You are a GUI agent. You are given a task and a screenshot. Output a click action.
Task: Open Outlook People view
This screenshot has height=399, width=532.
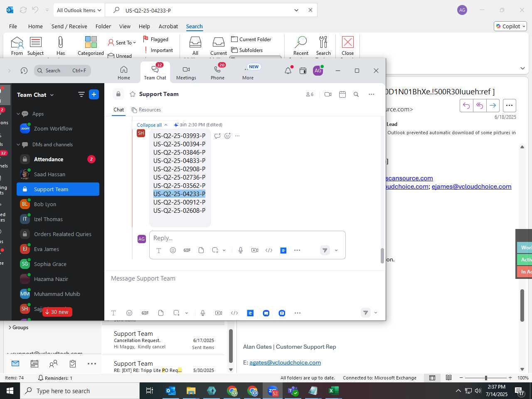(53, 364)
